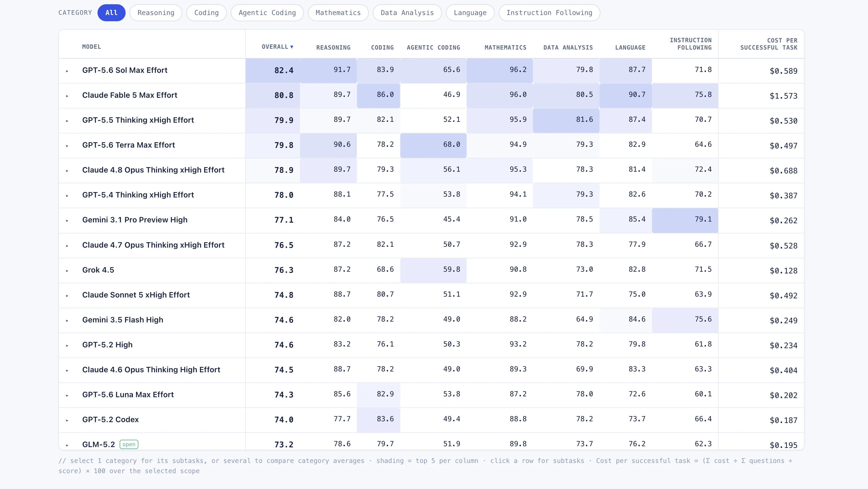The height and width of the screenshot is (489, 868).
Task: Click the 68.0 agentic coding score
Action: [452, 144]
